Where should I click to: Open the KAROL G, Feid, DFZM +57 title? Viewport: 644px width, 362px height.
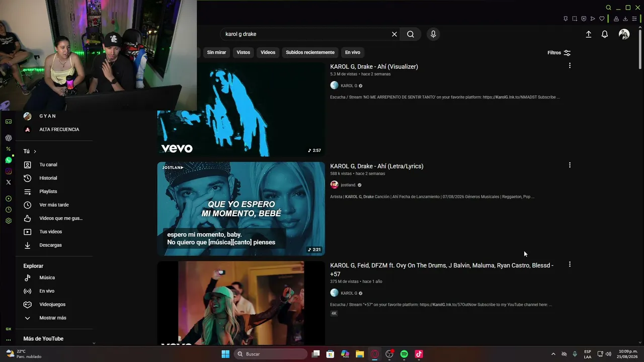(442, 269)
